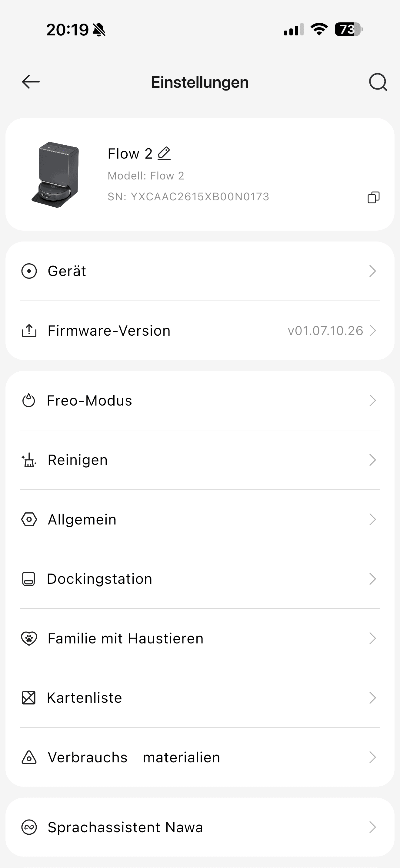
Task: Copy the serial number
Action: pyautogui.click(x=373, y=197)
